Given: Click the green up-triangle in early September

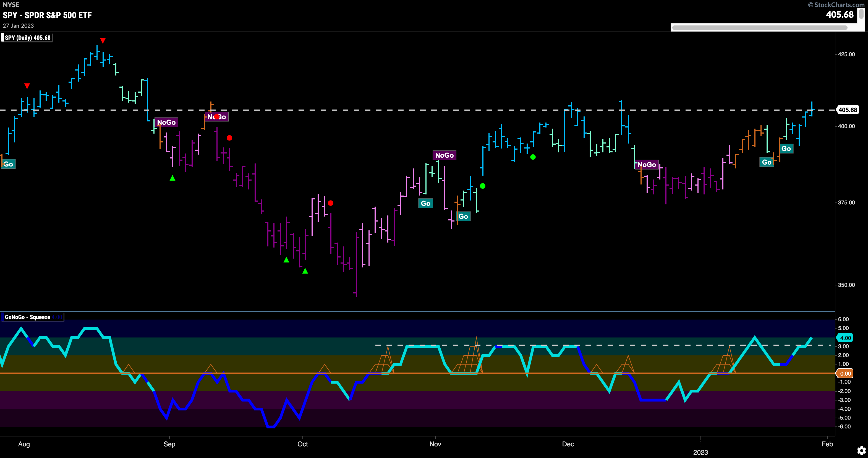Looking at the screenshot, I should point(172,178).
